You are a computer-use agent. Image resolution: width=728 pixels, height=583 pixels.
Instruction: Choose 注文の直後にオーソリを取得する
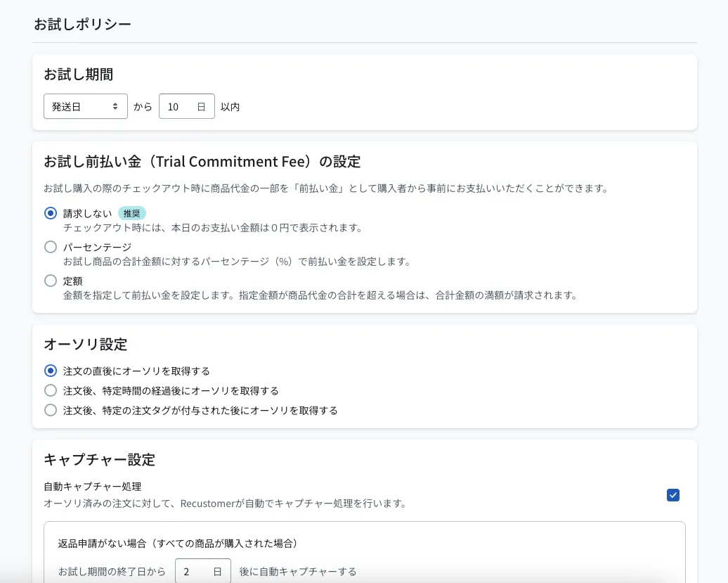pos(51,371)
